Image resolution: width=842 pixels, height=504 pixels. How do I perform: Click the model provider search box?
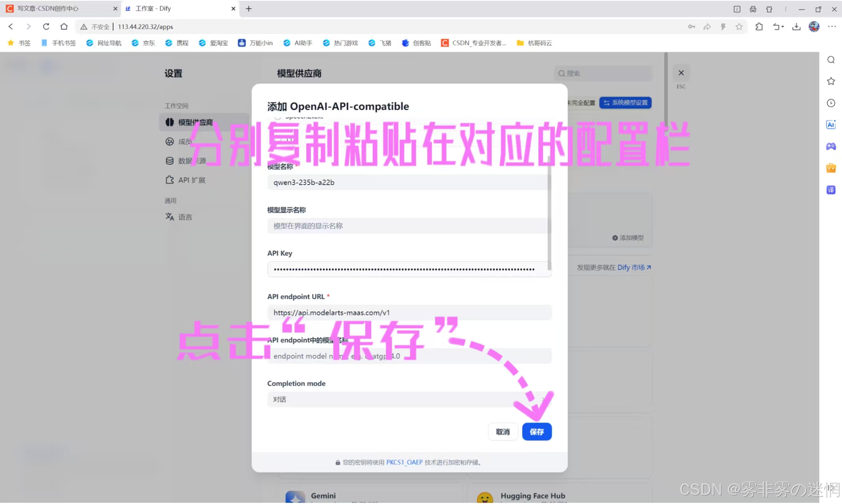603,73
